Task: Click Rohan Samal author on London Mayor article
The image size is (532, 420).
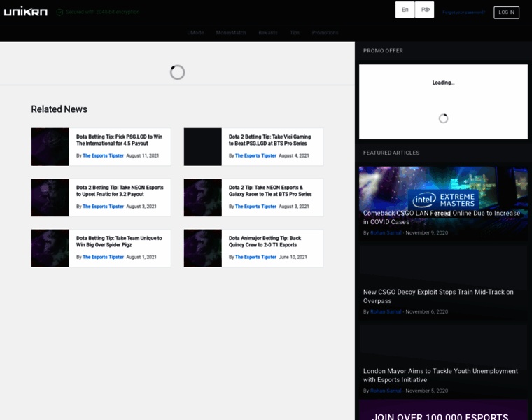Action: pos(386,391)
